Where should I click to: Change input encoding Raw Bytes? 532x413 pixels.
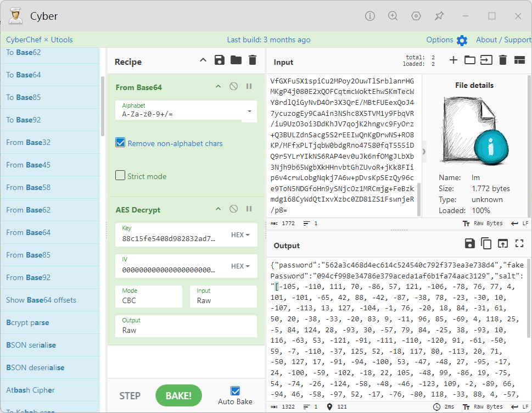(x=483, y=224)
